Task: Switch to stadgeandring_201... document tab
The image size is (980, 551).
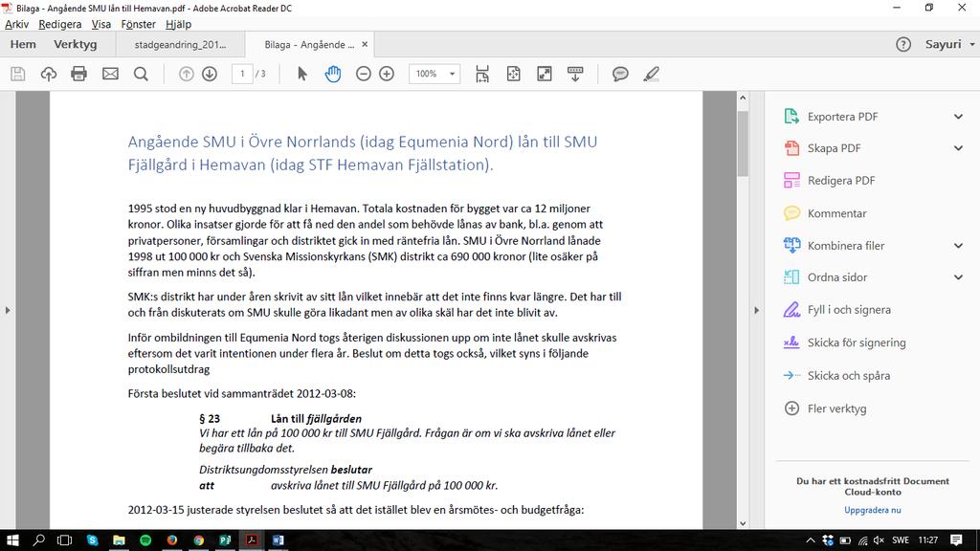Action: pos(180,44)
